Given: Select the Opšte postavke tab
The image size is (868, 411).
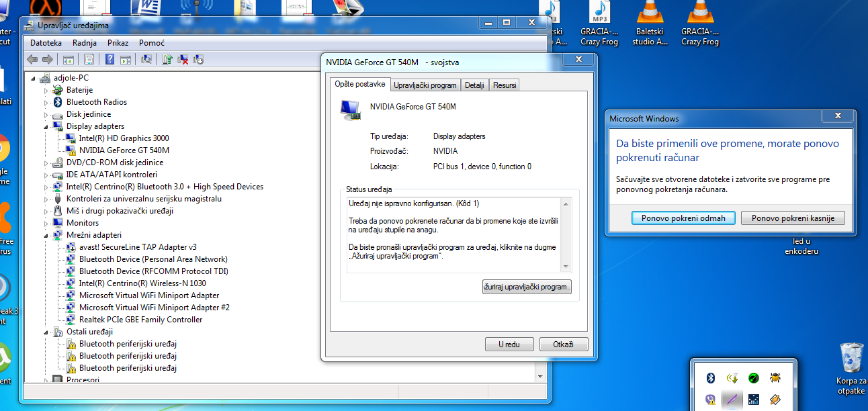Looking at the screenshot, I should [x=359, y=84].
